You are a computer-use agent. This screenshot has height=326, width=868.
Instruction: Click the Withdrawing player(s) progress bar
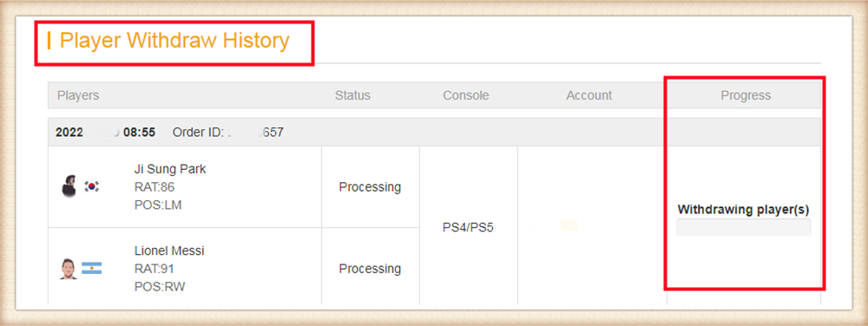pos(744,227)
